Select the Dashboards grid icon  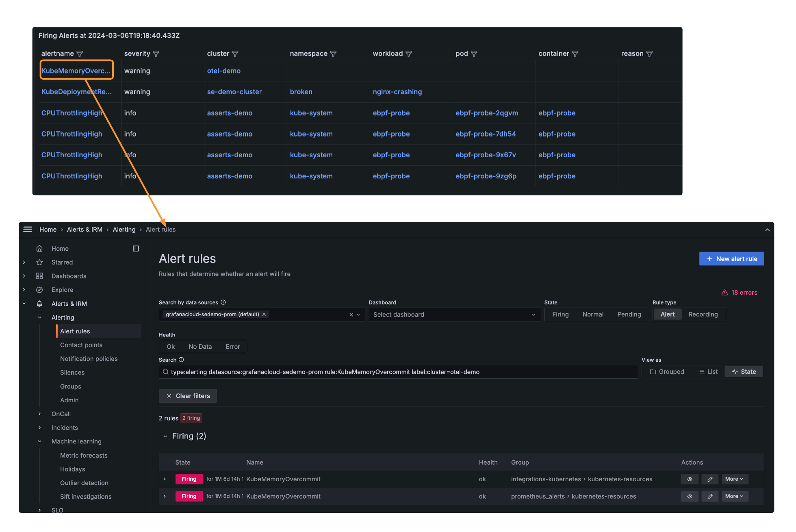tap(39, 276)
